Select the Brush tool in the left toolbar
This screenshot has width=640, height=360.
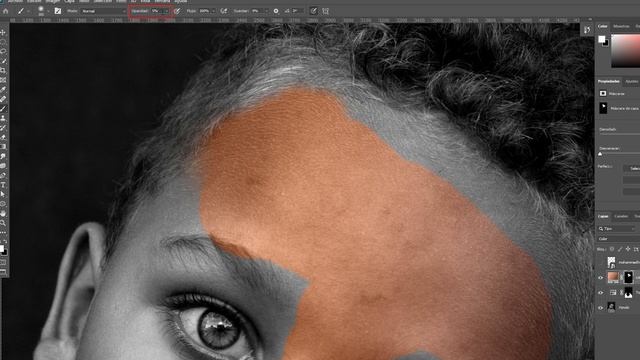point(3,109)
